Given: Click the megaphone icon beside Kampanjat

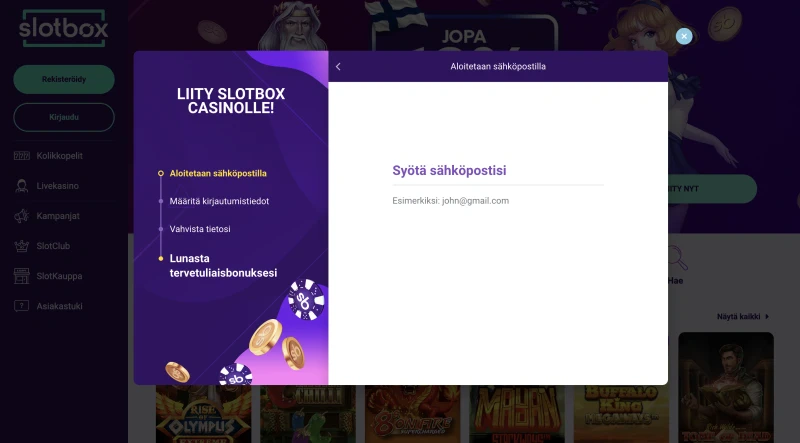Looking at the screenshot, I should [21, 216].
